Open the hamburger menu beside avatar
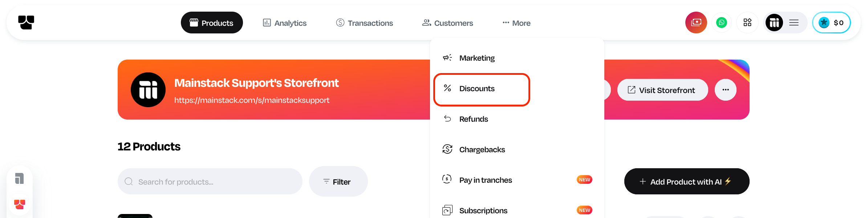The width and height of the screenshot is (868, 218). pos(794,23)
